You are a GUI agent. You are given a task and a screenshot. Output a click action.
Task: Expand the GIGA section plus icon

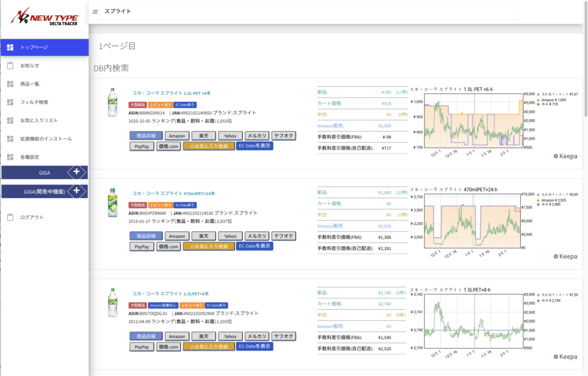tap(76, 172)
